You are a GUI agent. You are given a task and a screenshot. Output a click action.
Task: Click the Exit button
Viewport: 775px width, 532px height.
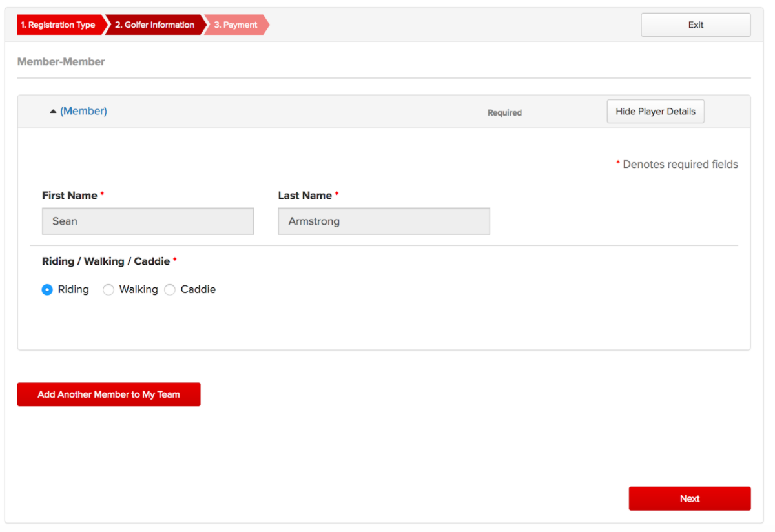point(696,25)
